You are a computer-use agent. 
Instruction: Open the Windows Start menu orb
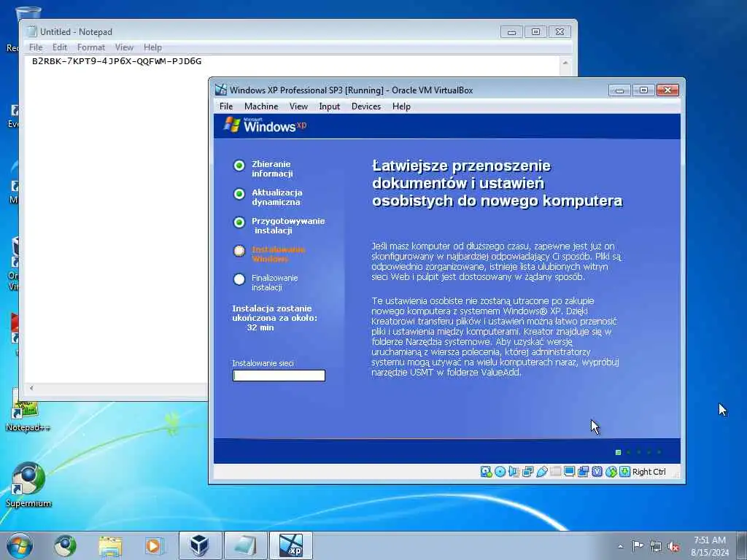tap(20, 545)
